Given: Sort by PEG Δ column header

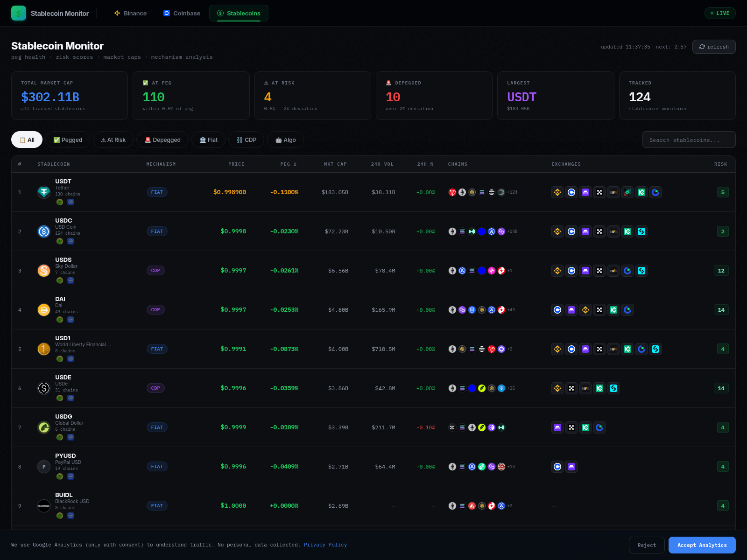Looking at the screenshot, I should coord(289,164).
